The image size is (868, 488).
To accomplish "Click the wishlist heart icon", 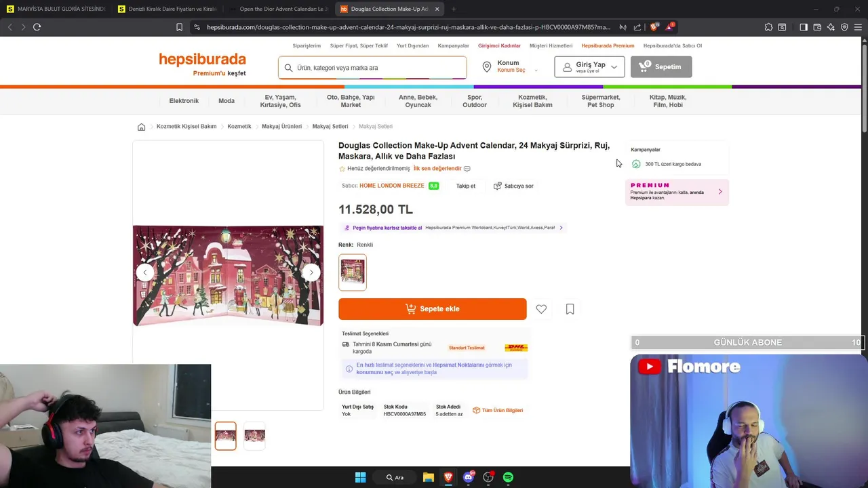I will point(541,309).
